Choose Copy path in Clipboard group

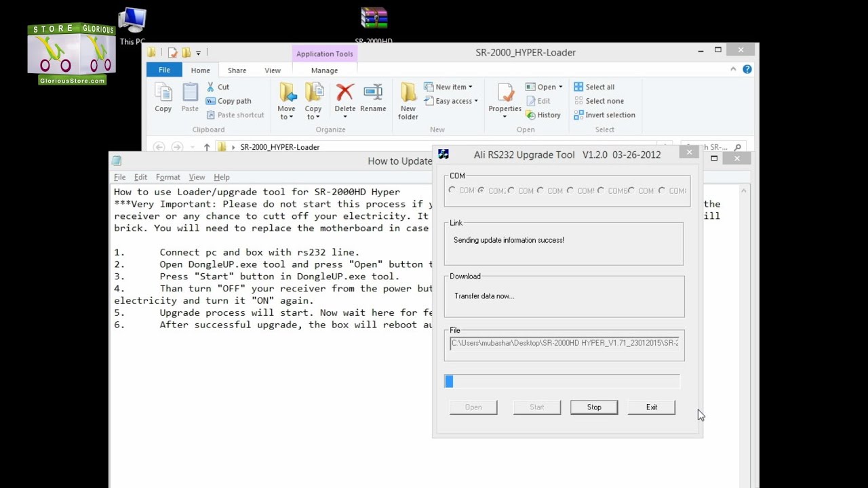(229, 101)
